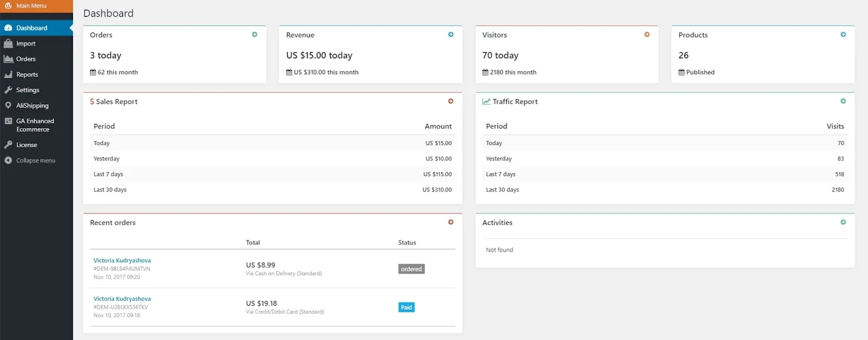Click the License key icon
Screen dimensions: 868x340
tap(8, 145)
